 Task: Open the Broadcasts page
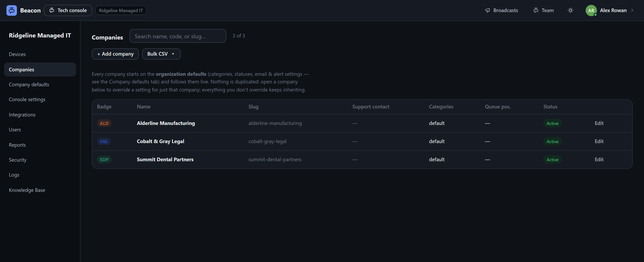point(501,10)
